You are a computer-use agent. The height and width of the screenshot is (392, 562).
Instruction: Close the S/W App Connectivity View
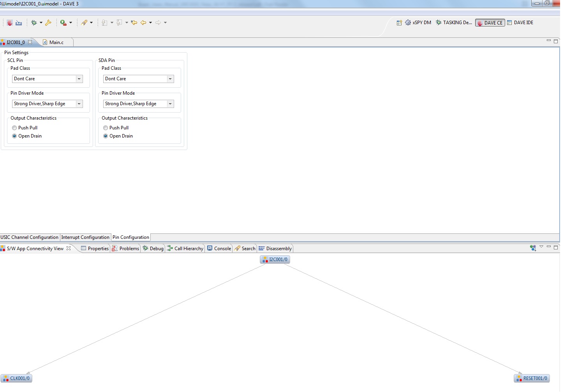[69, 248]
